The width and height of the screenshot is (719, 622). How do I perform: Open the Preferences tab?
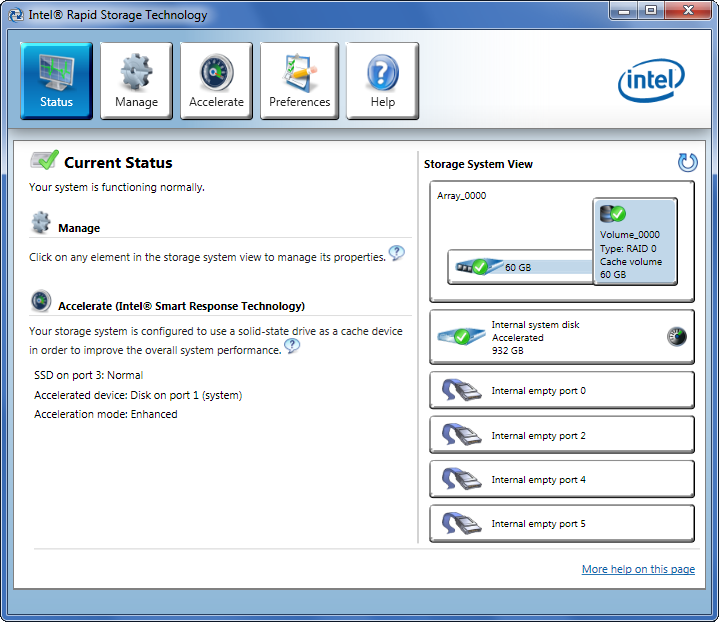[299, 81]
